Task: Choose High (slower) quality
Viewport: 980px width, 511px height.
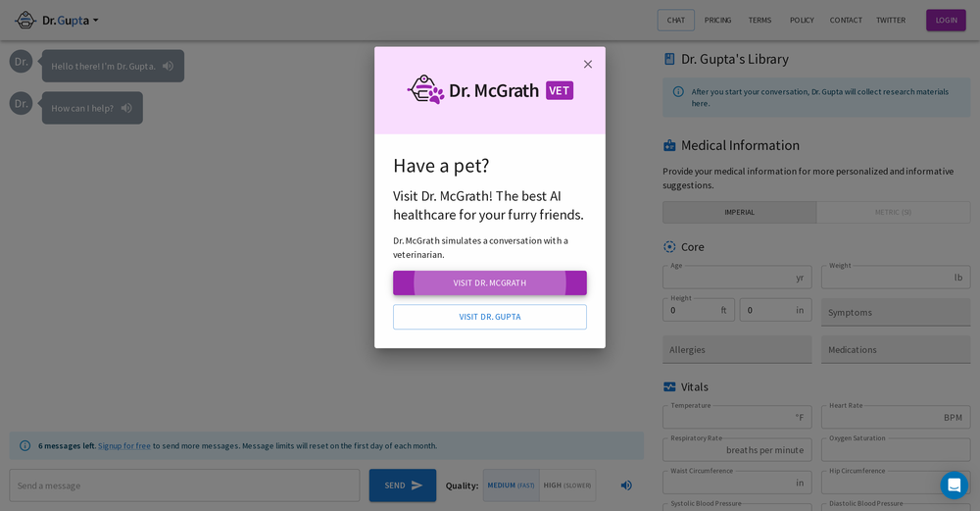Action: (567, 485)
